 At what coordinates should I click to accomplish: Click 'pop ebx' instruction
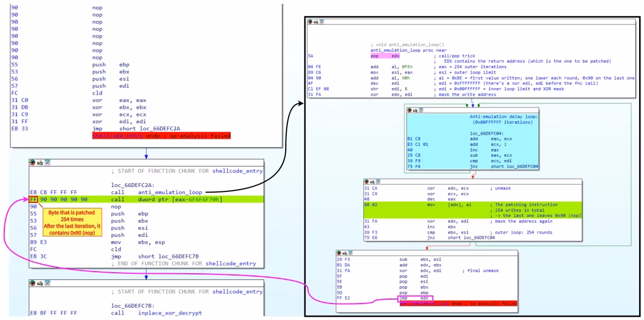[413, 287]
